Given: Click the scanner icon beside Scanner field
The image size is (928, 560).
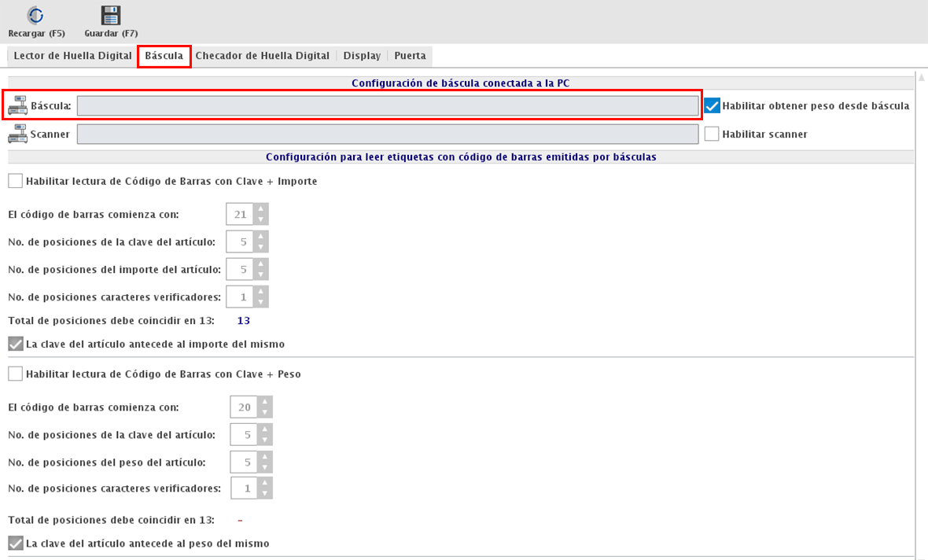Looking at the screenshot, I should 17,134.
